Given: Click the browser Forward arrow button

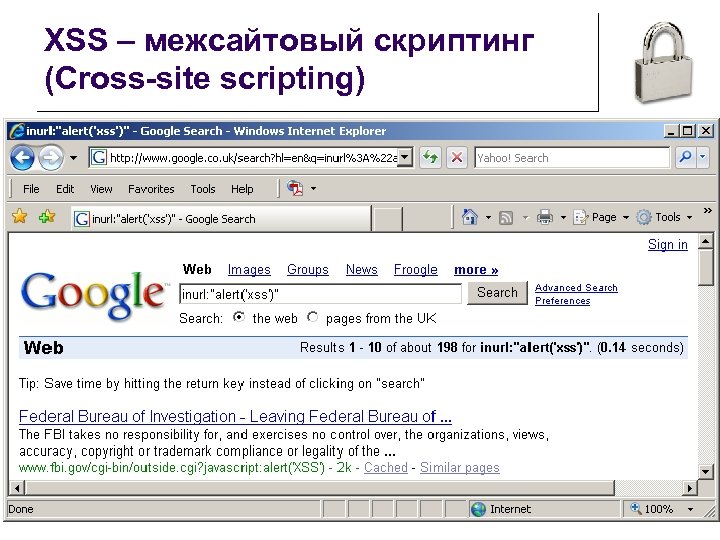Looking at the screenshot, I should point(51,158).
